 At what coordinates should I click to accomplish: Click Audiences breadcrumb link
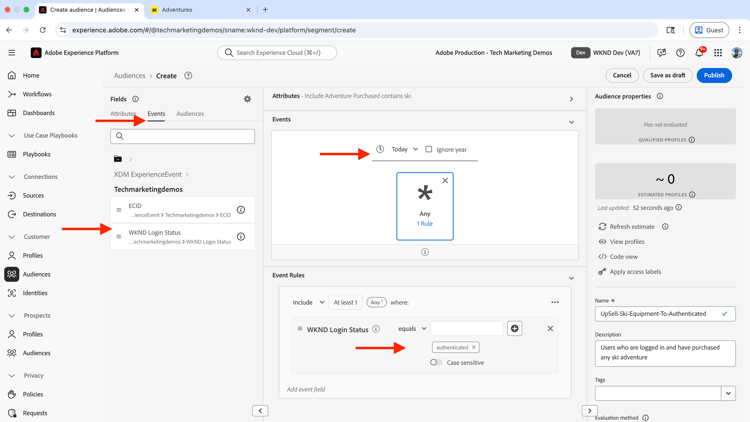(129, 76)
